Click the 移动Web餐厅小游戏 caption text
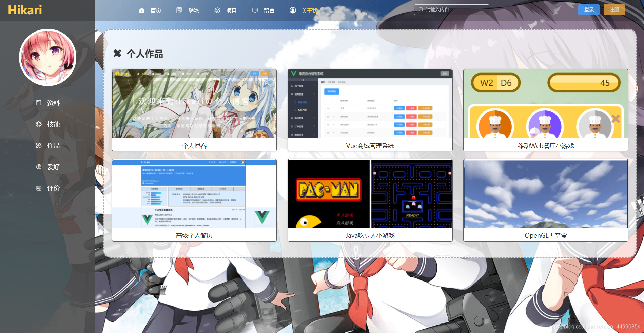The height and width of the screenshot is (333, 644). [x=546, y=146]
